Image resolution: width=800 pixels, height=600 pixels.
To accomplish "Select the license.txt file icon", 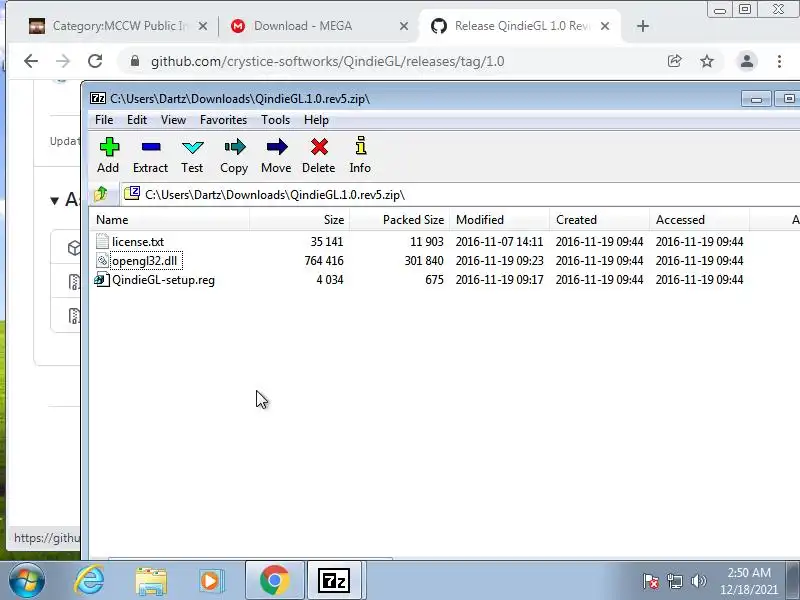I will (102, 241).
